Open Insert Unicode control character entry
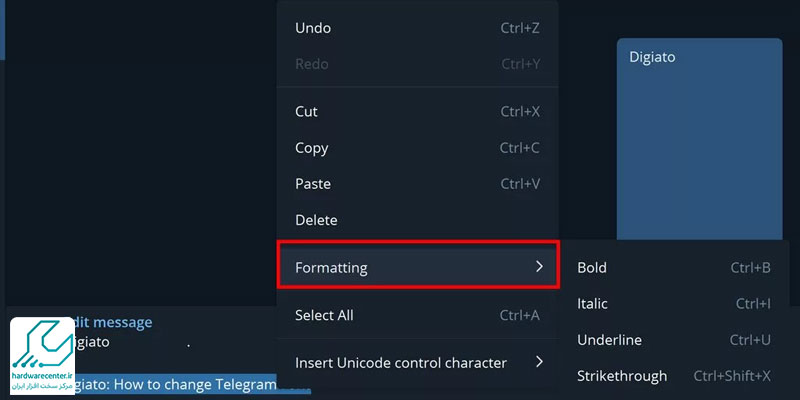 [x=417, y=363]
